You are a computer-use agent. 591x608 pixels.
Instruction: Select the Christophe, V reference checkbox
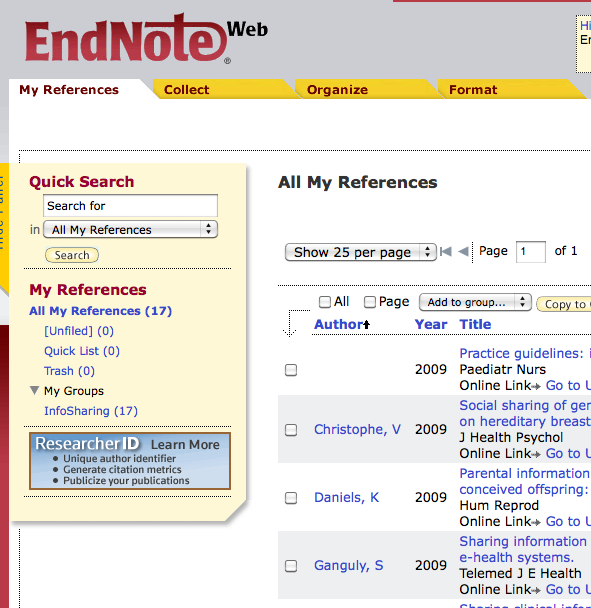(x=291, y=430)
